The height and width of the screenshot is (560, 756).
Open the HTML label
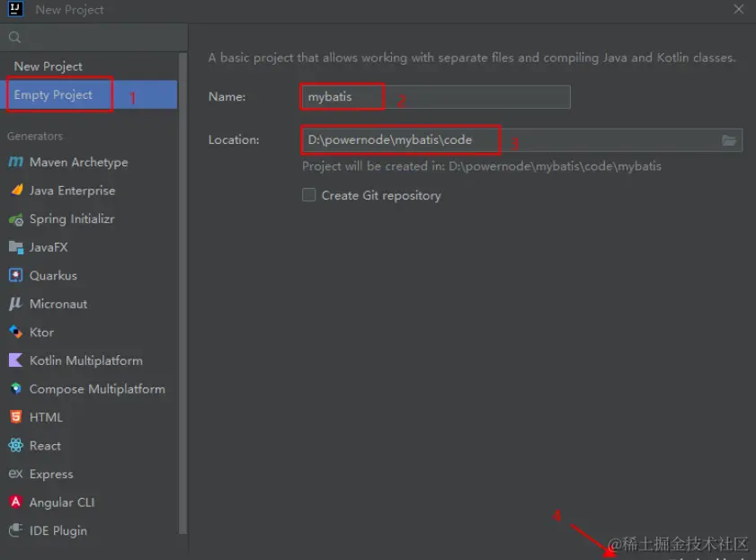click(x=46, y=417)
